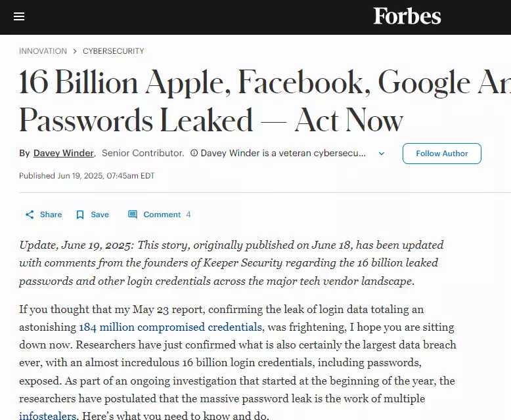The image size is (511, 420).
Task: Open the Cybersecurity breadcrumb section
Action: click(x=114, y=51)
